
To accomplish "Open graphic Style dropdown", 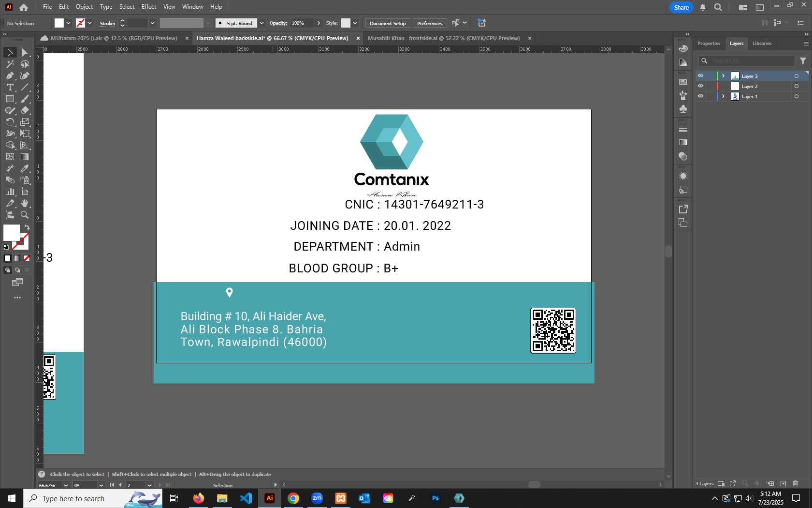I will [355, 23].
